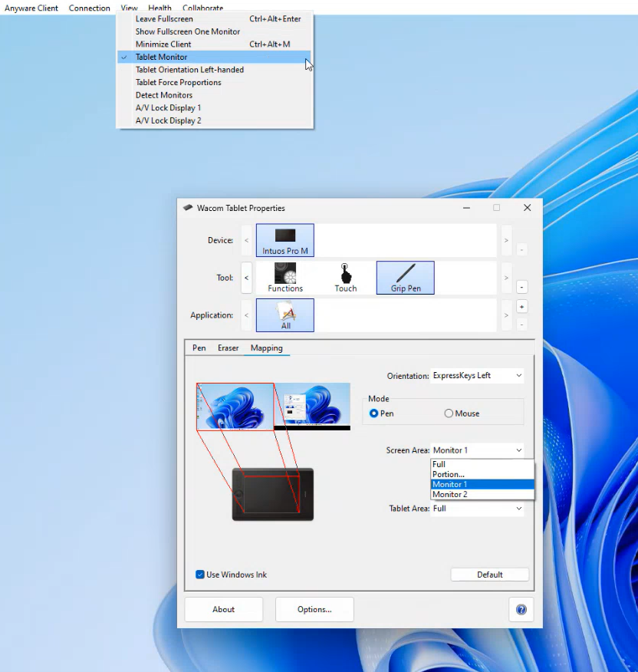Open the Tablet Area Full dropdown
Screen dimensions: 638x672
click(x=477, y=509)
